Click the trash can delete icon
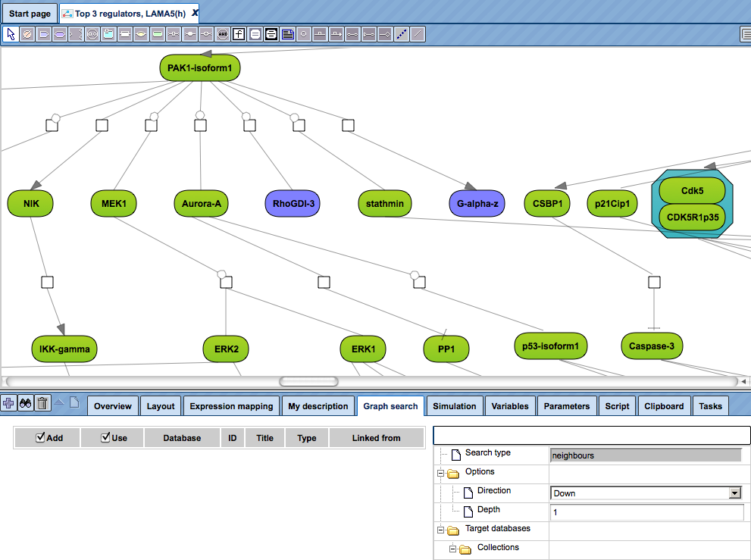Image resolution: width=751 pixels, height=560 pixels. click(42, 403)
